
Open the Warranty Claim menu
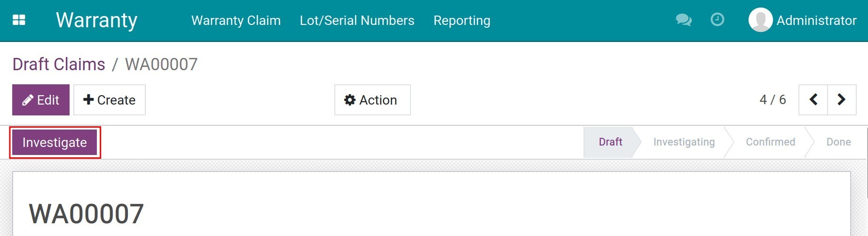(236, 20)
